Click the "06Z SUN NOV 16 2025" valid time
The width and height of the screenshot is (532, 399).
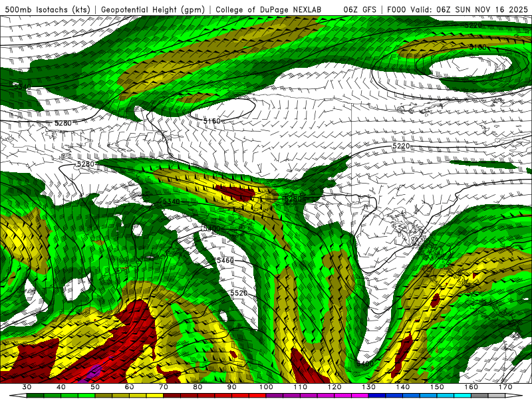click(482, 9)
